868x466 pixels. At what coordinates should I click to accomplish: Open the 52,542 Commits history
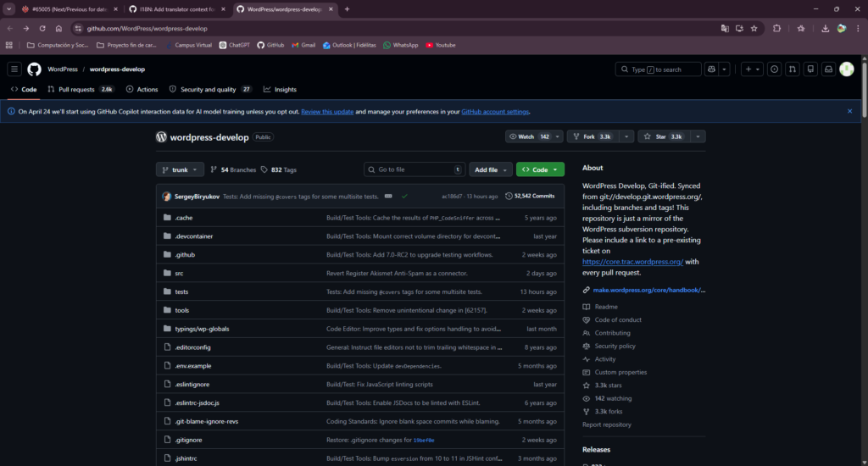click(x=530, y=196)
